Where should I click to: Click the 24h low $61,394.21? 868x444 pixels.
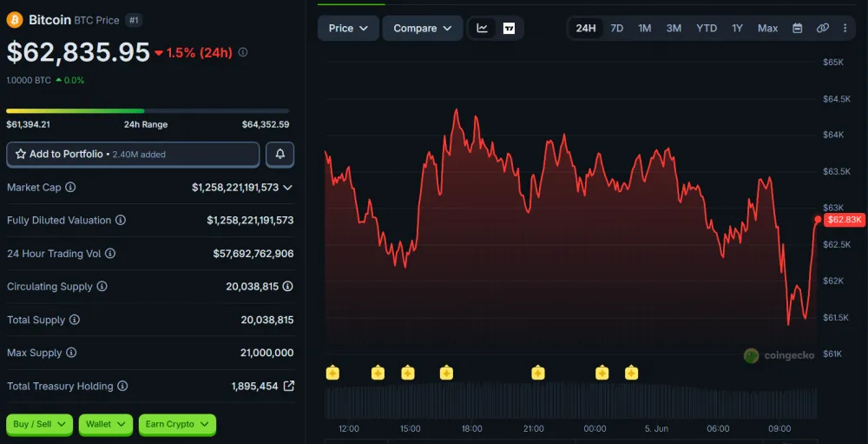pyautogui.click(x=29, y=125)
